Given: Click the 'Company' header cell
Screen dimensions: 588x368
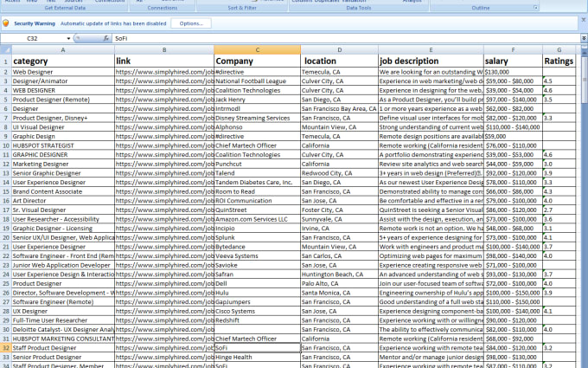Looking at the screenshot, I should click(x=258, y=61).
